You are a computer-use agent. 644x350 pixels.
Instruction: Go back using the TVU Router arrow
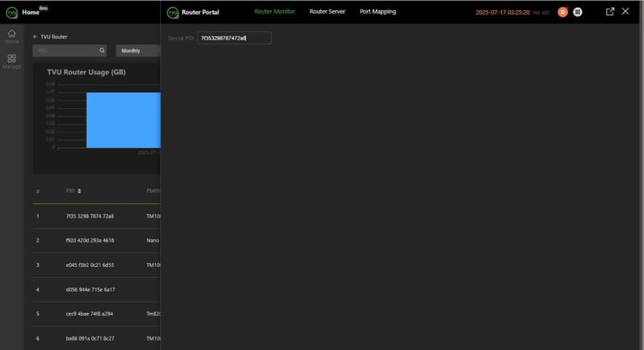(x=35, y=37)
